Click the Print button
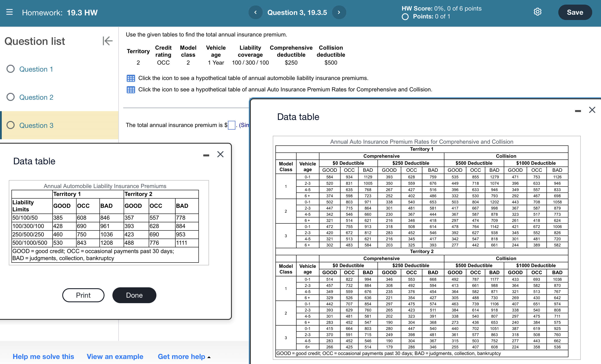Screen dimensions: 601x364 (x=83, y=295)
